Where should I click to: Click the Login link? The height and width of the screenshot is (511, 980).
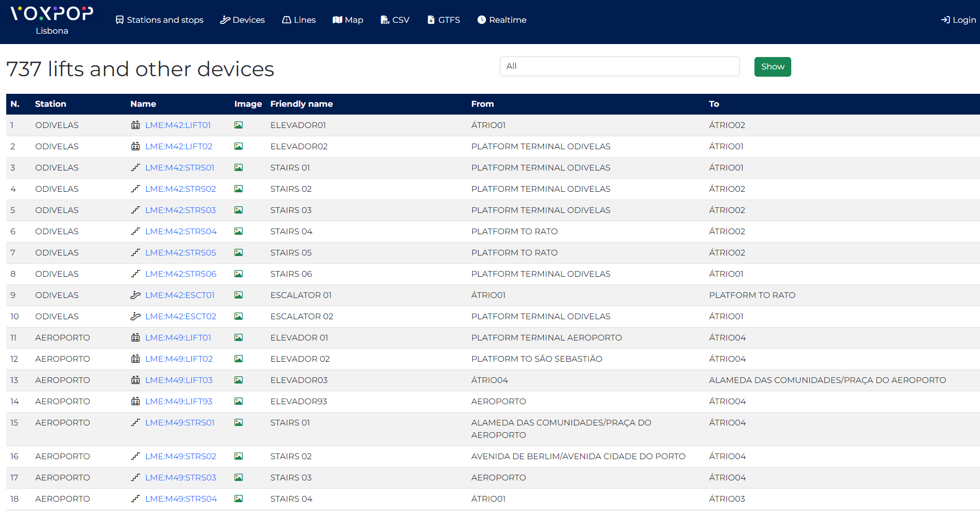958,20
